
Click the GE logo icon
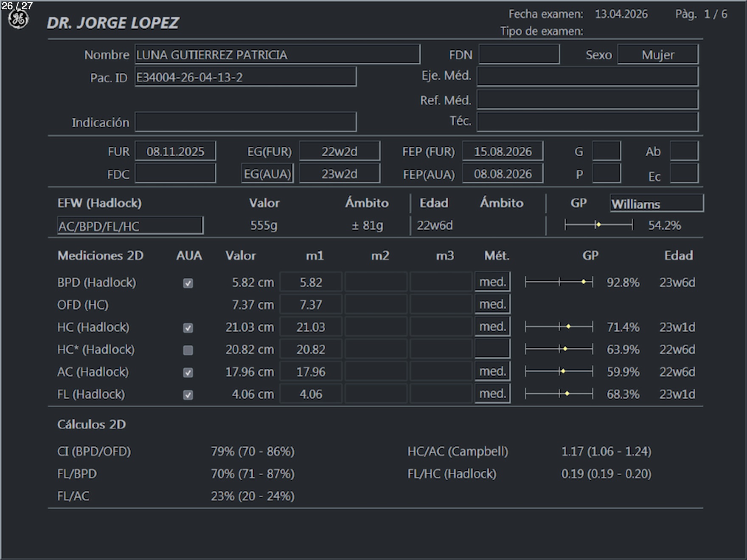(18, 20)
